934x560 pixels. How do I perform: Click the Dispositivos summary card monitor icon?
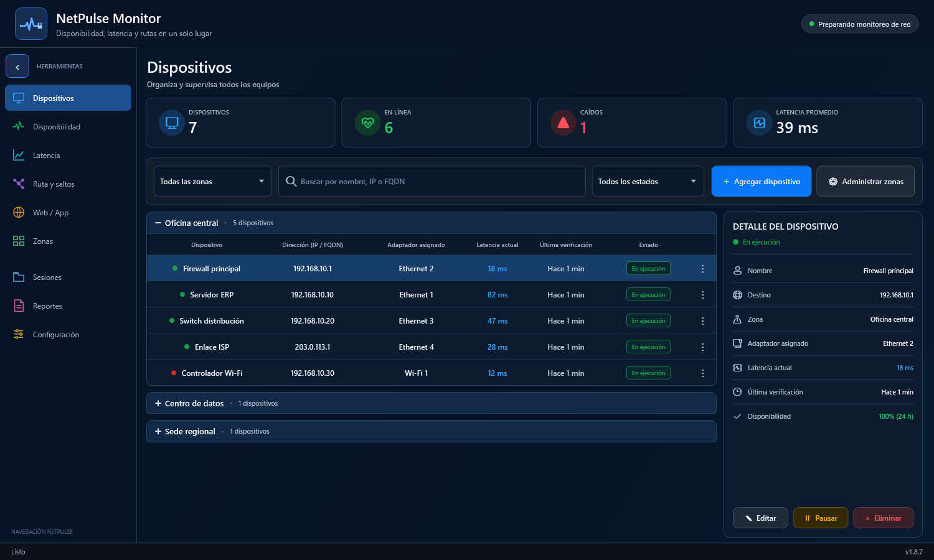(x=172, y=123)
